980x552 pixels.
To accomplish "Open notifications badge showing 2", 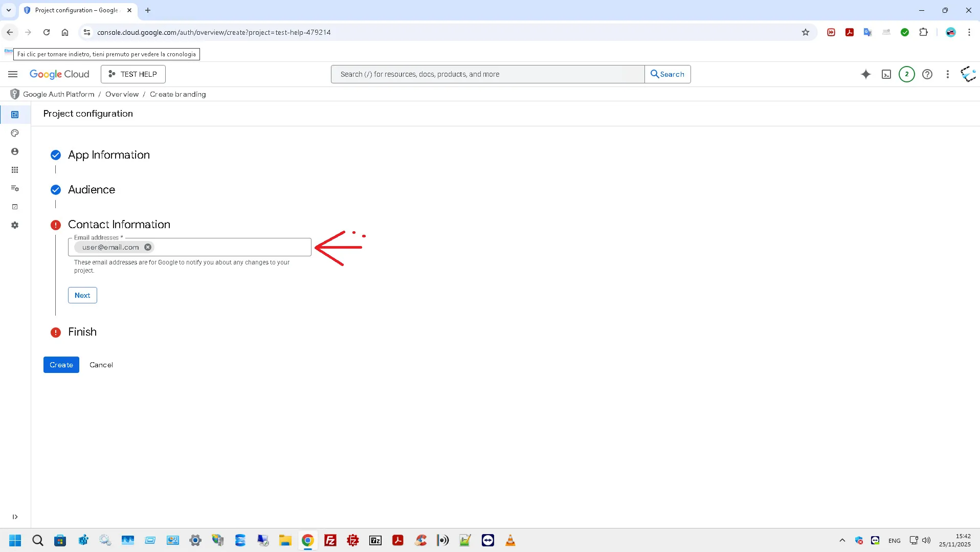I will pyautogui.click(x=906, y=74).
